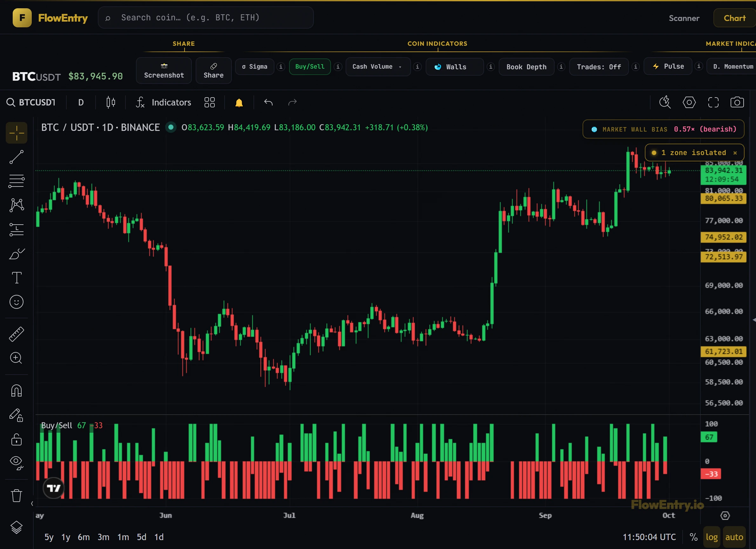Toggle Trades: Off button

(x=599, y=67)
